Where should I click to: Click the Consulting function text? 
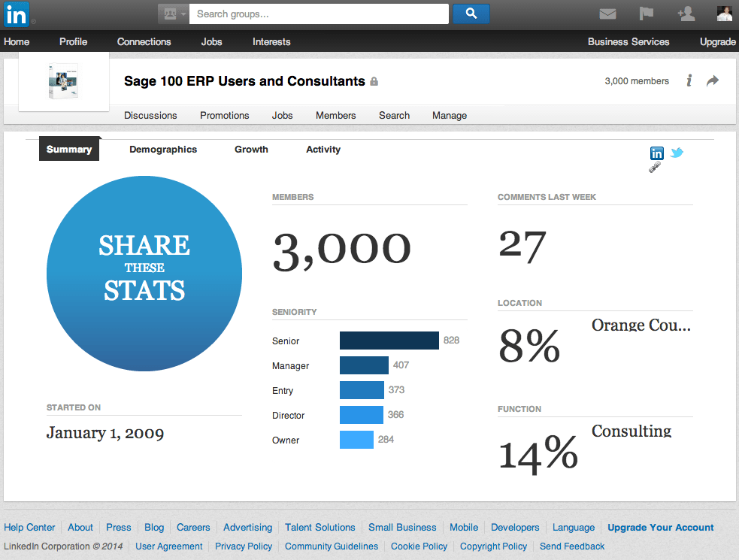coord(631,431)
